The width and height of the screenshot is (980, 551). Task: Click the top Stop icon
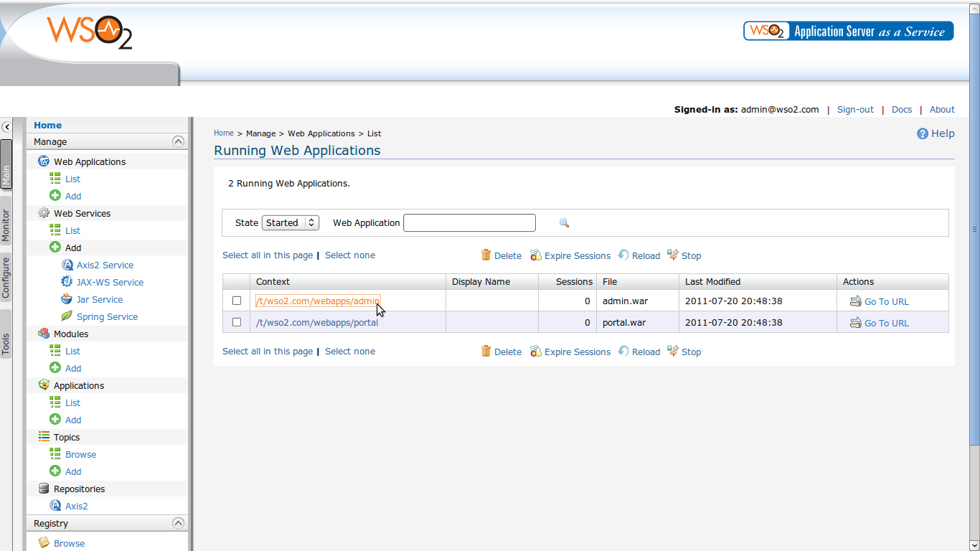(x=673, y=255)
